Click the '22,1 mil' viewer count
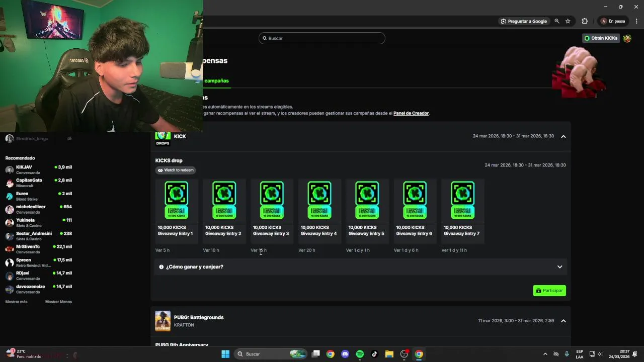This screenshot has height=362, width=644. coord(62,247)
